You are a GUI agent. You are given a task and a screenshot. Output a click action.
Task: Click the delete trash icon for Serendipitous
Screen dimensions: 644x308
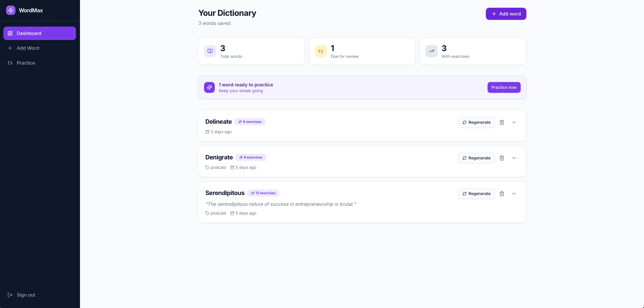[x=502, y=194]
